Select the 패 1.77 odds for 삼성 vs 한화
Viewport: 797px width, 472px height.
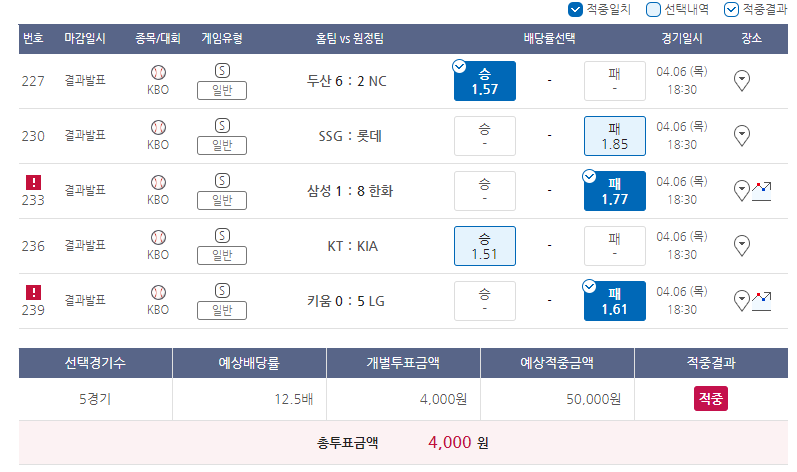615,191
